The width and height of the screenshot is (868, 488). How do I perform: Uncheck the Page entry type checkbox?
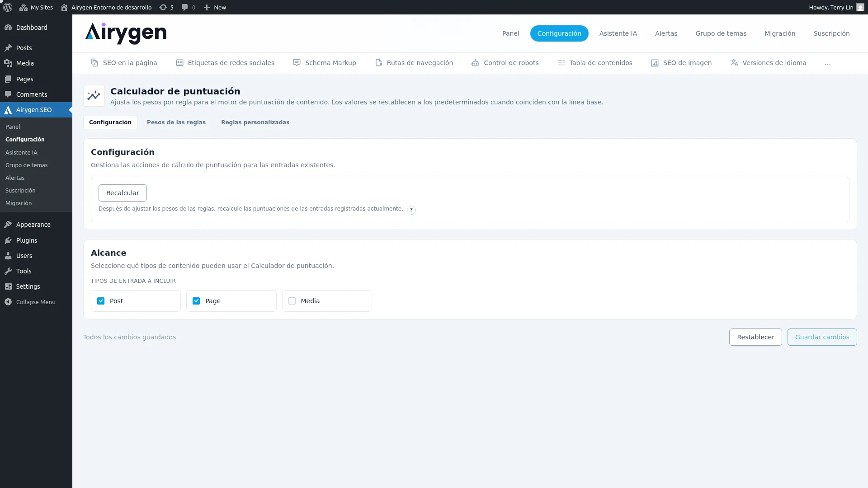point(196,301)
